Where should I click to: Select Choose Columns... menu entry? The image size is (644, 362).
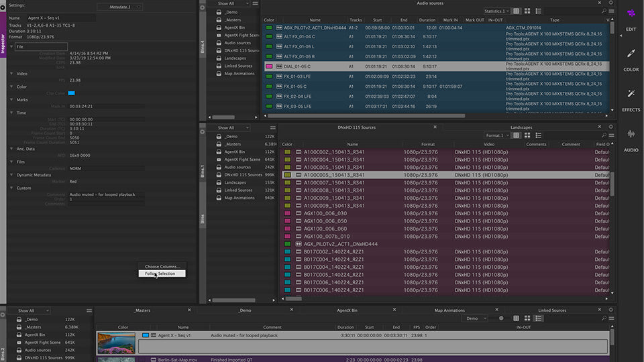click(x=162, y=266)
